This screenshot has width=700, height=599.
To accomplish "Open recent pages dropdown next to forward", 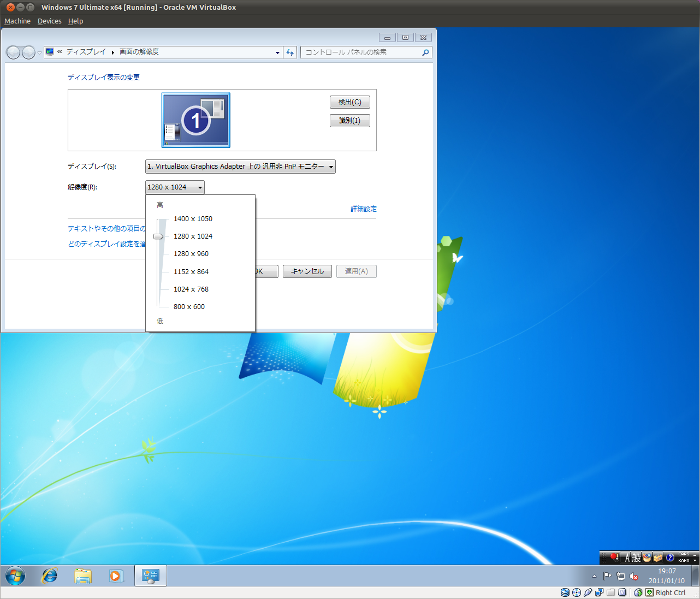I will pos(39,53).
